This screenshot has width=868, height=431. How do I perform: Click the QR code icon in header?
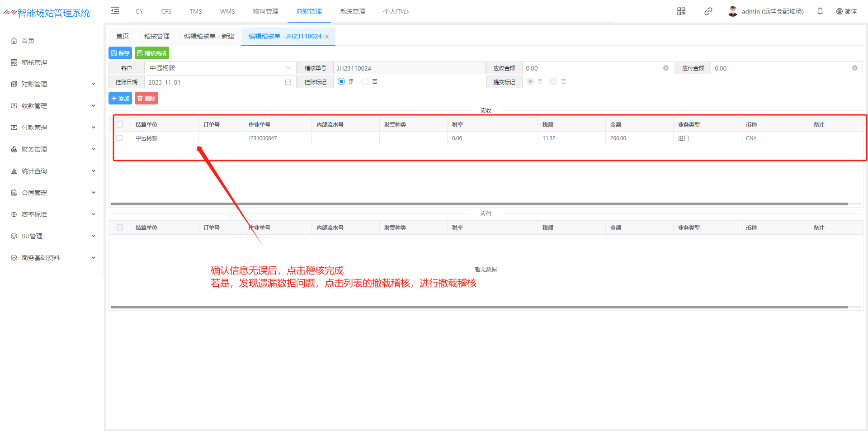click(x=681, y=11)
